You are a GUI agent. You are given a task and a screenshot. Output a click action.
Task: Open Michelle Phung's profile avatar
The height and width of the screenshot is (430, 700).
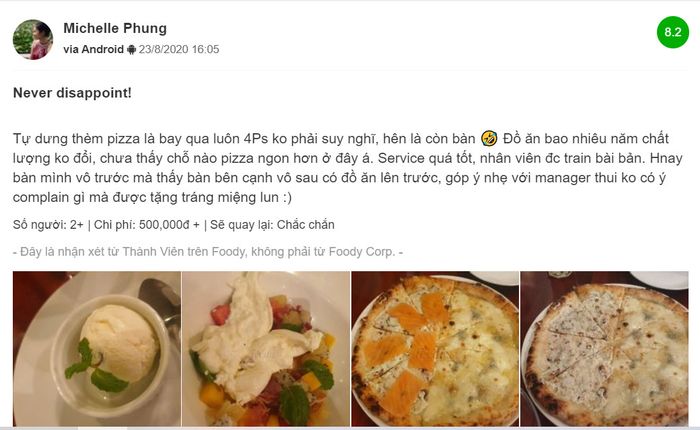click(x=33, y=39)
